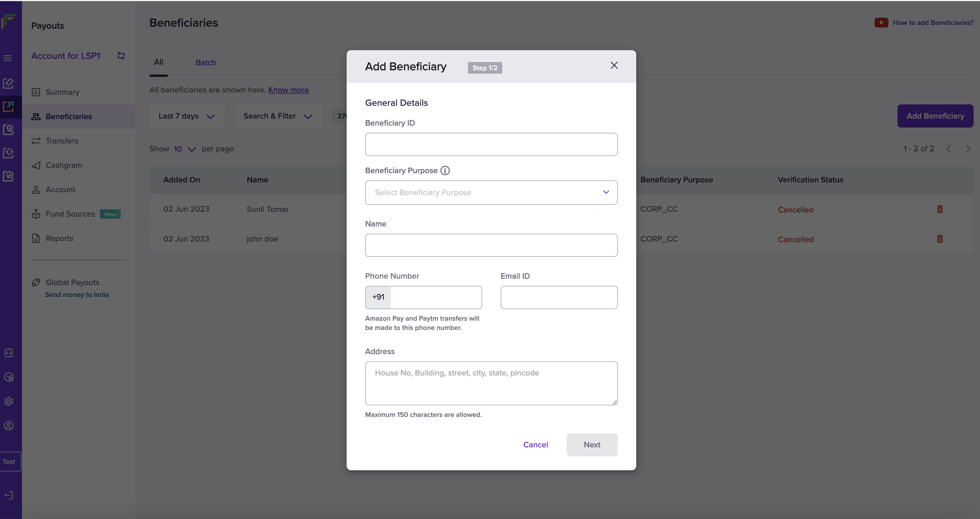
Task: Click the YouTube video icon at top right
Action: (x=881, y=22)
